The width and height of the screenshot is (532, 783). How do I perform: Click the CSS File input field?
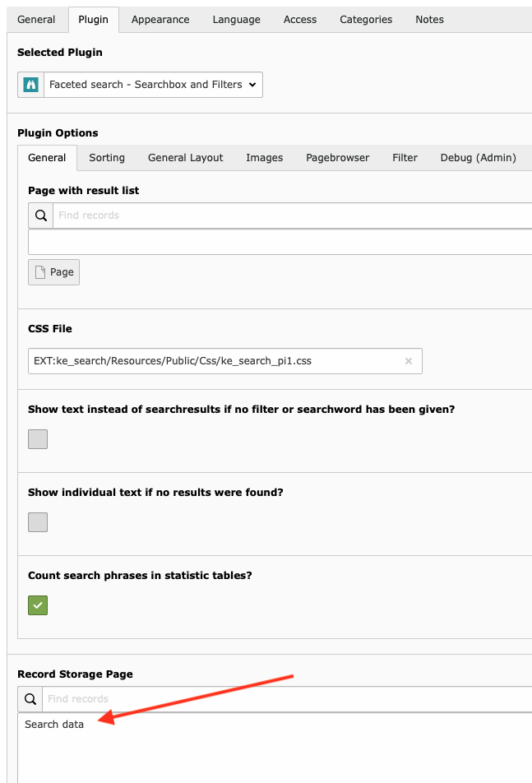click(214, 361)
